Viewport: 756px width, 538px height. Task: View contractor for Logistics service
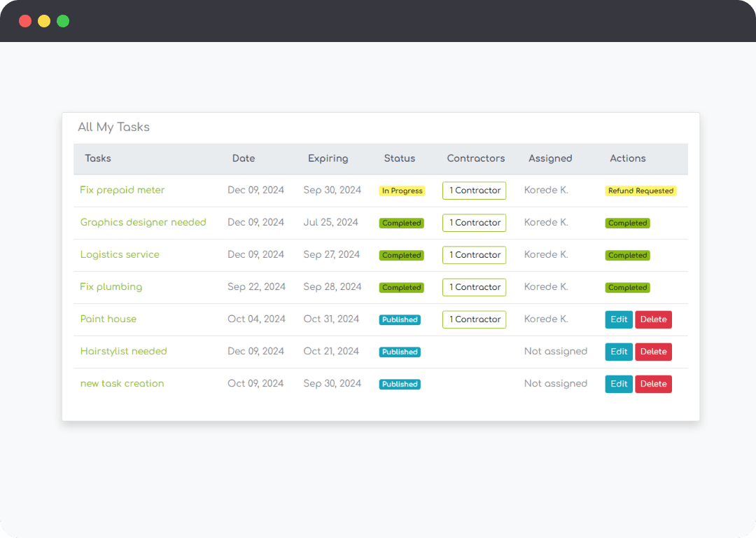[x=475, y=255]
